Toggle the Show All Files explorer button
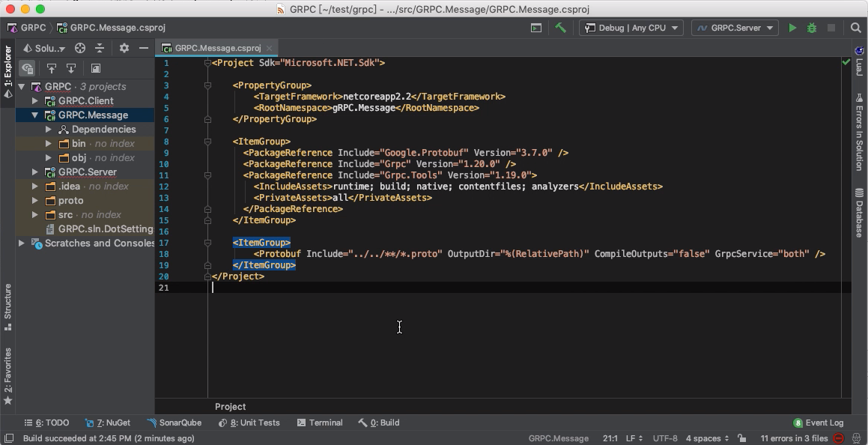This screenshot has width=868, height=445. [27, 68]
